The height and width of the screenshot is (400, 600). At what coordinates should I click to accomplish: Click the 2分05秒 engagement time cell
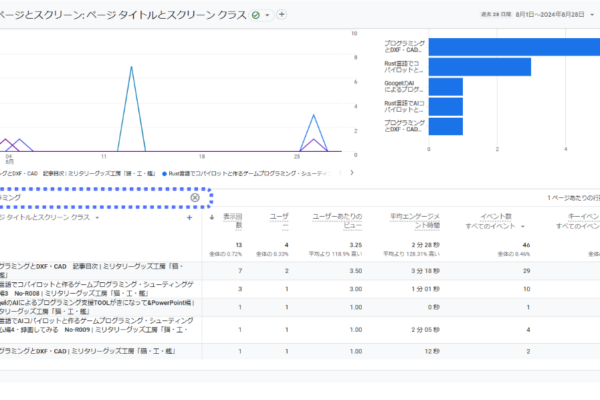point(425,330)
